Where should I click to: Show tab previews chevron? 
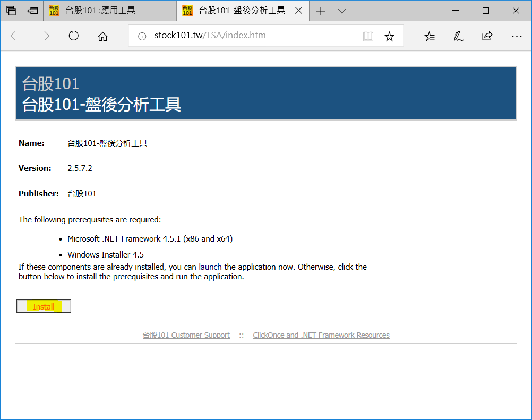[342, 11]
